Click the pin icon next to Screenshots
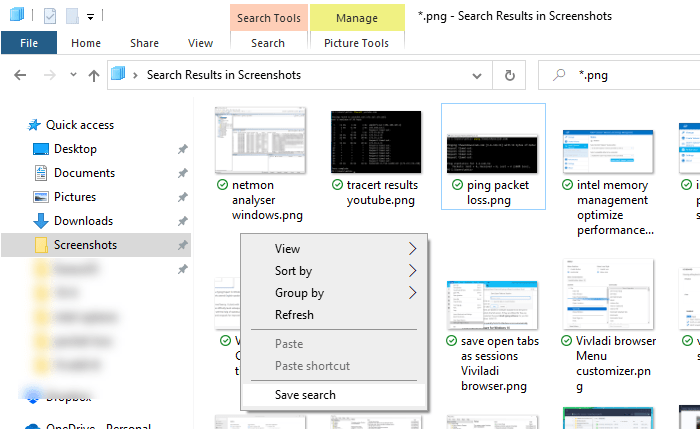The width and height of the screenshot is (700, 429). [182, 245]
